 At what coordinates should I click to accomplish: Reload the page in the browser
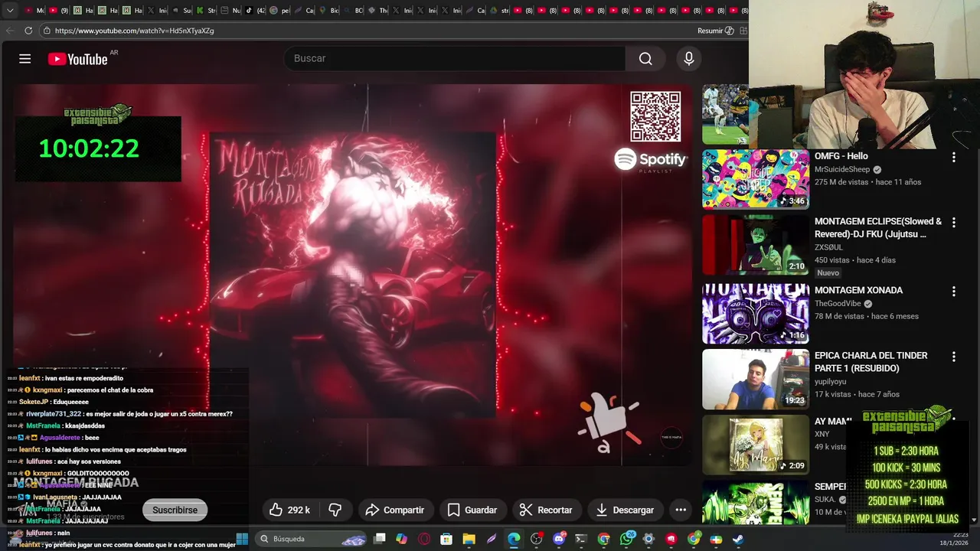coord(28,31)
